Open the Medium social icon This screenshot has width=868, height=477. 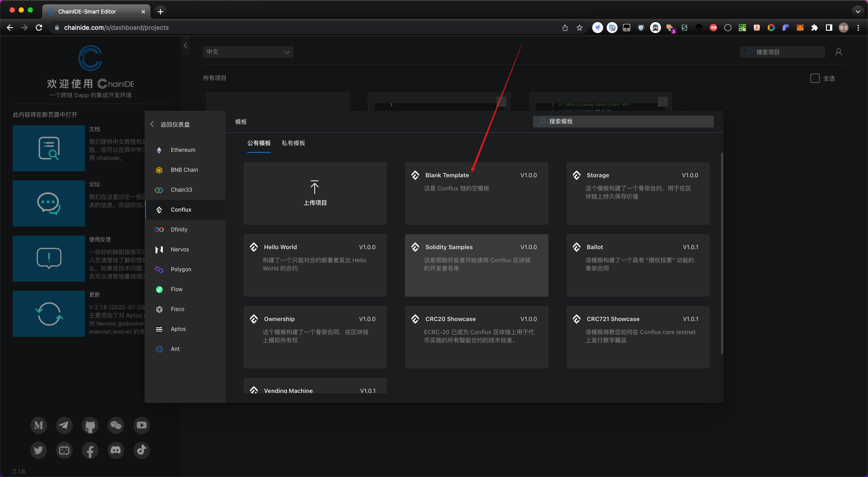tap(38, 425)
